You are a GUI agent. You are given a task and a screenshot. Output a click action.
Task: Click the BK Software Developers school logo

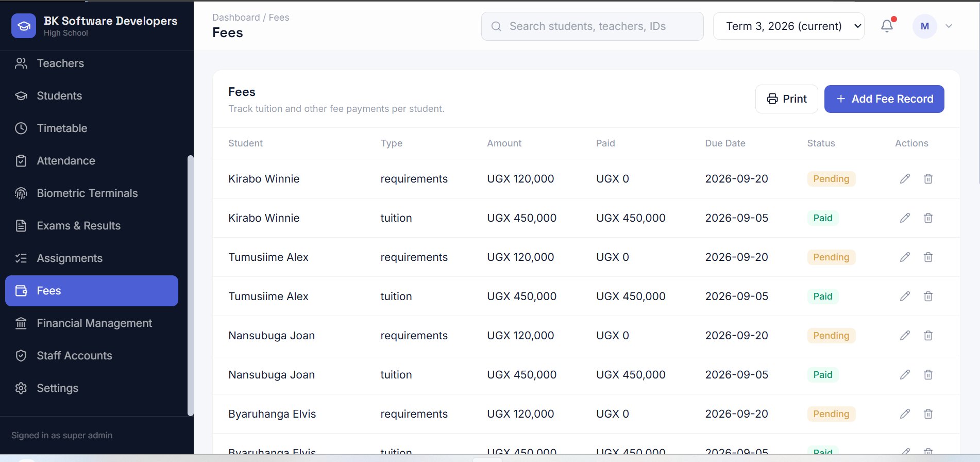click(24, 26)
